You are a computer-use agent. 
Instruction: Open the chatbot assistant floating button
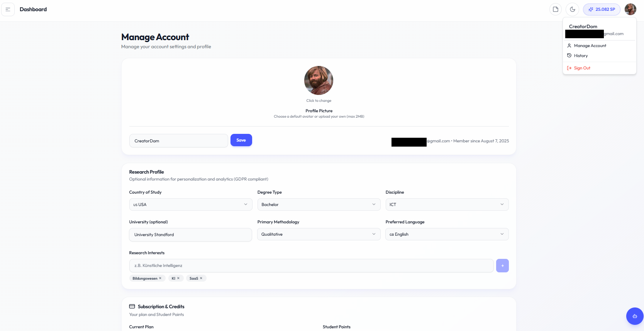pos(634,316)
